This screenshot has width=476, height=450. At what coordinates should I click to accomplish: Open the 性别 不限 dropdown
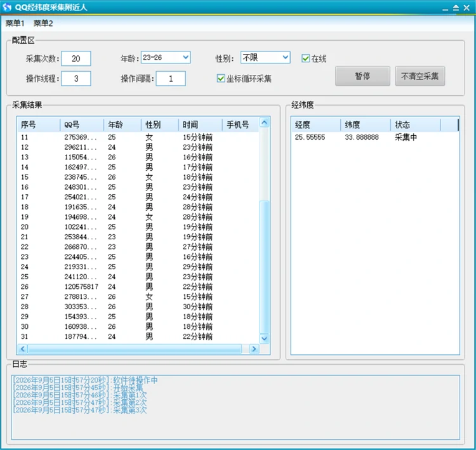265,57
